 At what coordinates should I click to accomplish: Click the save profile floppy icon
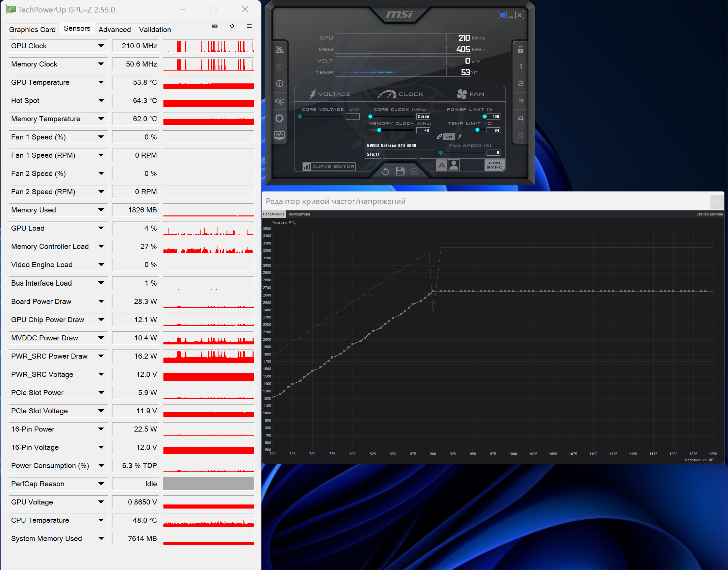tap(400, 172)
